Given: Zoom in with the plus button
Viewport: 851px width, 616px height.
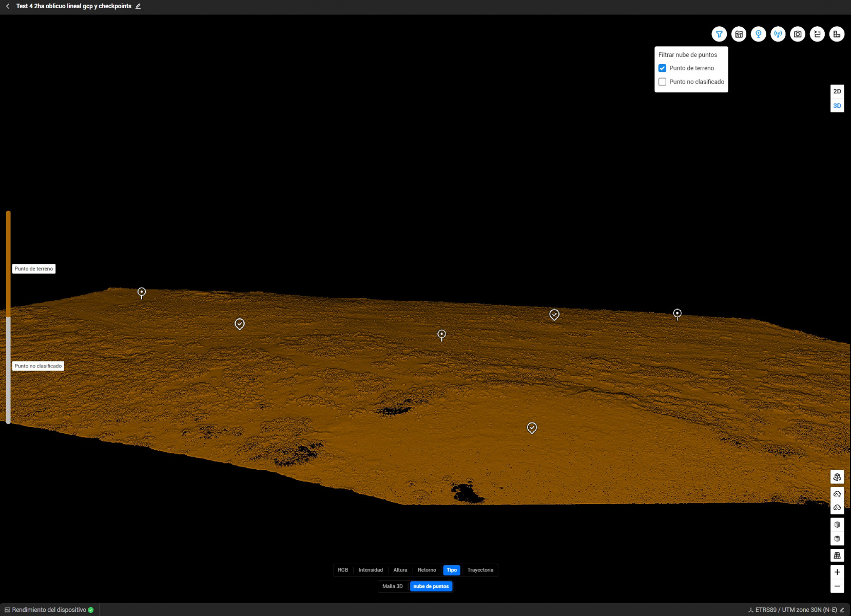Looking at the screenshot, I should click(x=837, y=572).
